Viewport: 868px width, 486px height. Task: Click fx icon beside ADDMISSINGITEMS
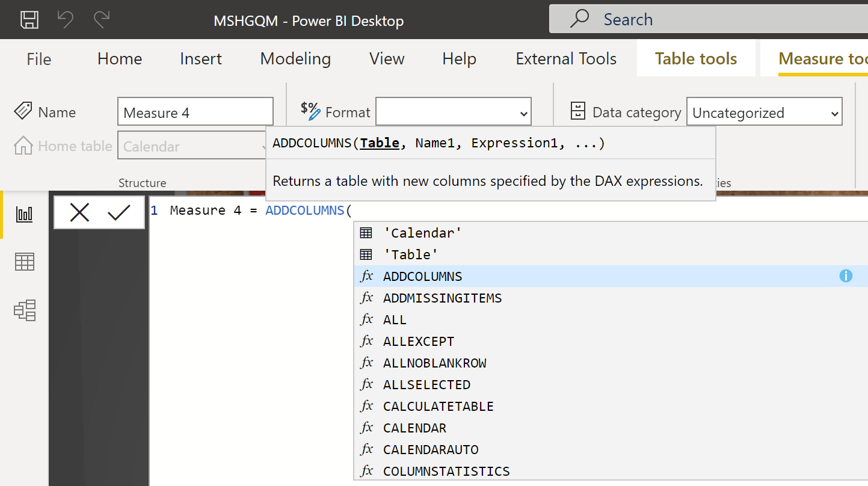pyautogui.click(x=366, y=298)
